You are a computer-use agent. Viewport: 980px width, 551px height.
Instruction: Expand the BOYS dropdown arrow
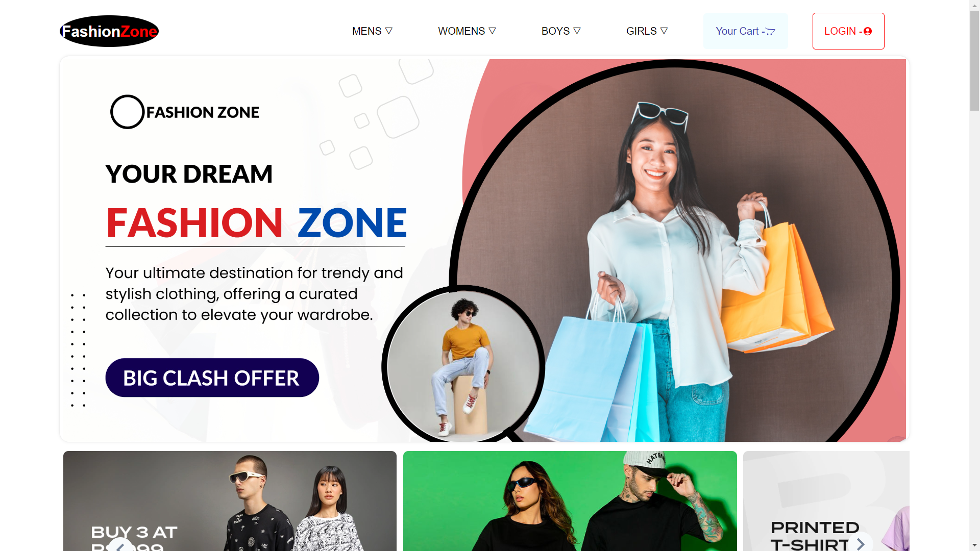(577, 31)
